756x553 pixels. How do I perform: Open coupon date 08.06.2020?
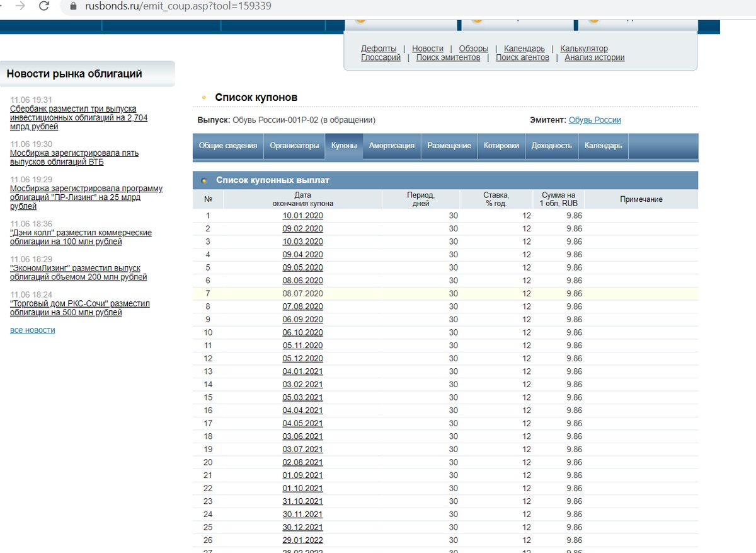click(302, 281)
